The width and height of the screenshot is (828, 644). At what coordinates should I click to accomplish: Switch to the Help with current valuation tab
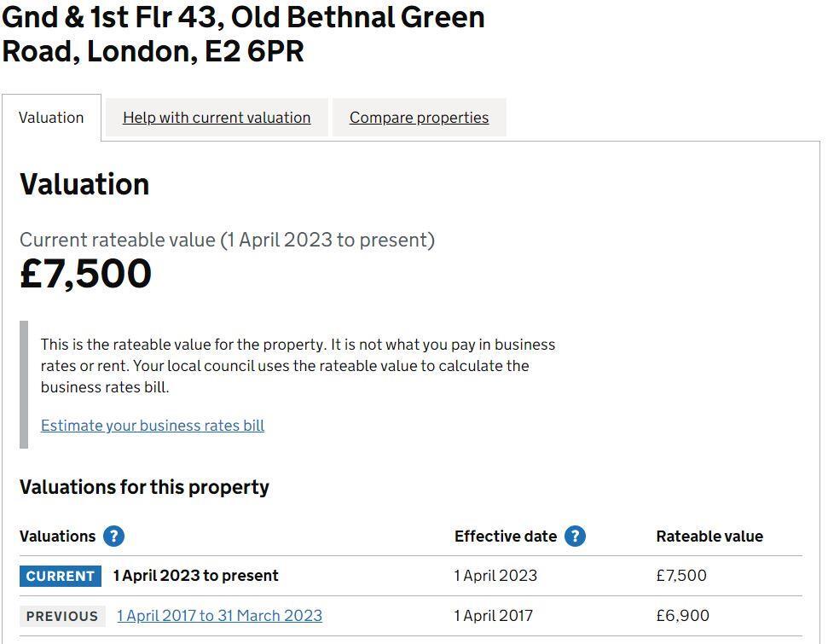pyautogui.click(x=216, y=117)
